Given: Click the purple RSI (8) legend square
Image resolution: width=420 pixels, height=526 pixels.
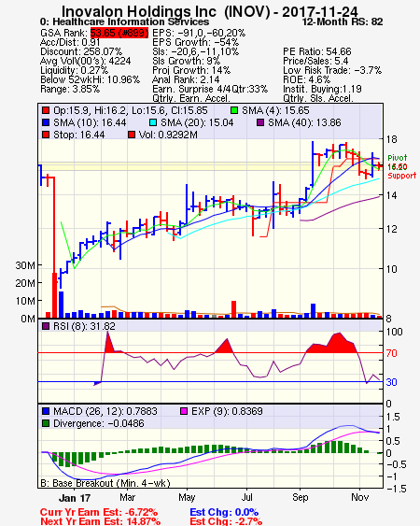Looking at the screenshot, I should pos(46,326).
